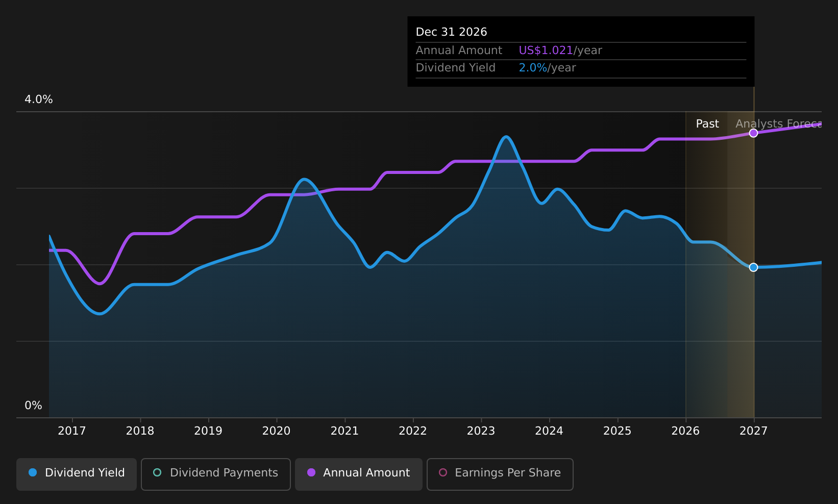The image size is (838, 504).
Task: Click the 4.0% y-axis label
Action: point(39,99)
